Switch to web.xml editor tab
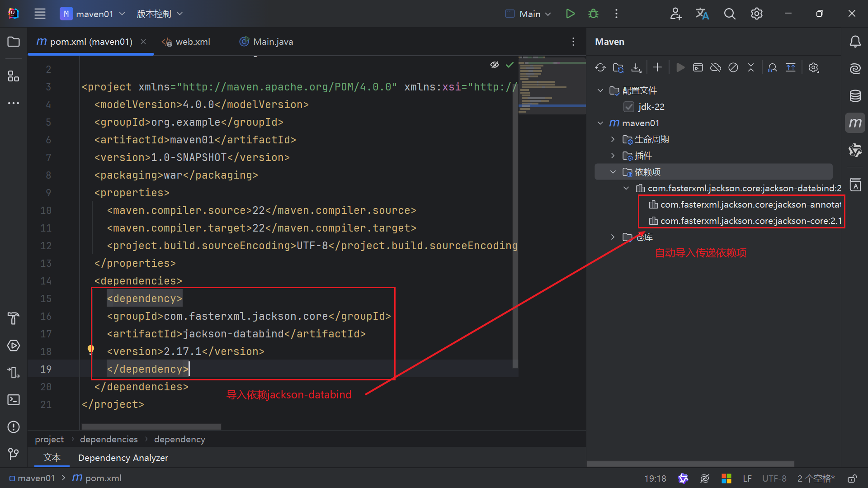 click(x=186, y=42)
